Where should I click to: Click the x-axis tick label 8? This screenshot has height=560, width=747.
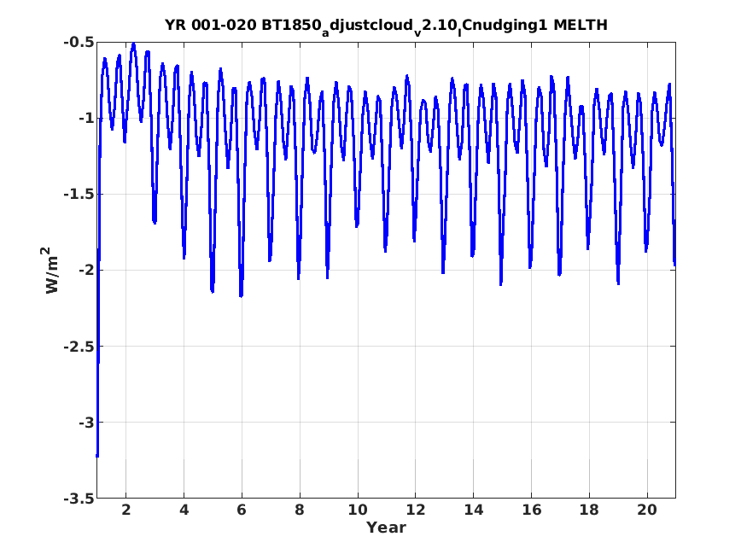(300, 510)
